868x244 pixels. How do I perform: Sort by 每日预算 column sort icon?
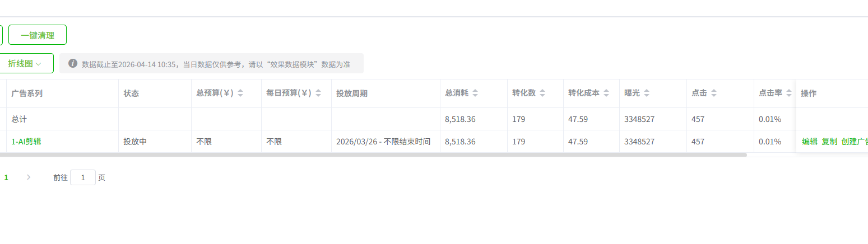318,93
